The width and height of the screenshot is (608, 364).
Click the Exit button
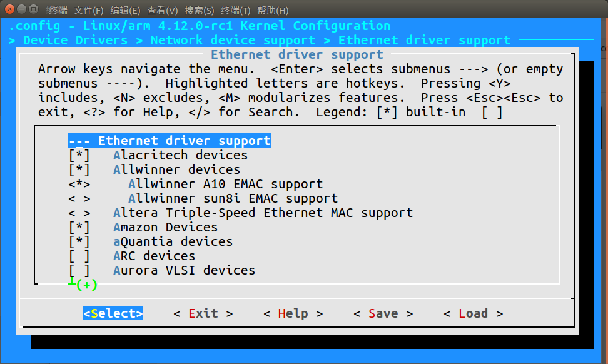[x=203, y=313]
